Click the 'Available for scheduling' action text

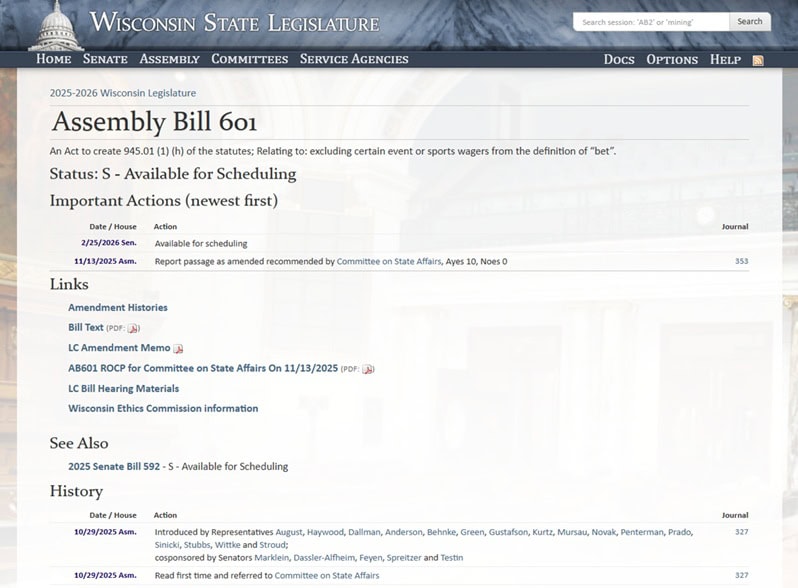(201, 243)
